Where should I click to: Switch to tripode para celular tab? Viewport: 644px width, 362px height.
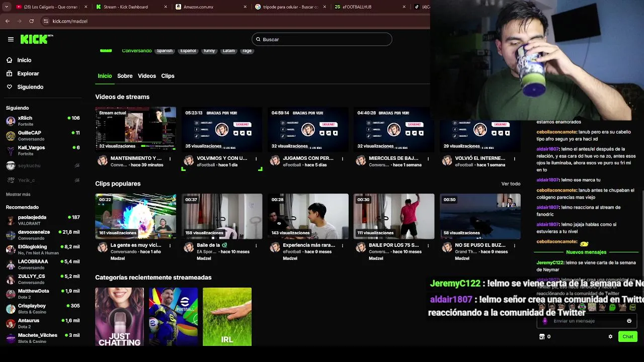coord(291,7)
